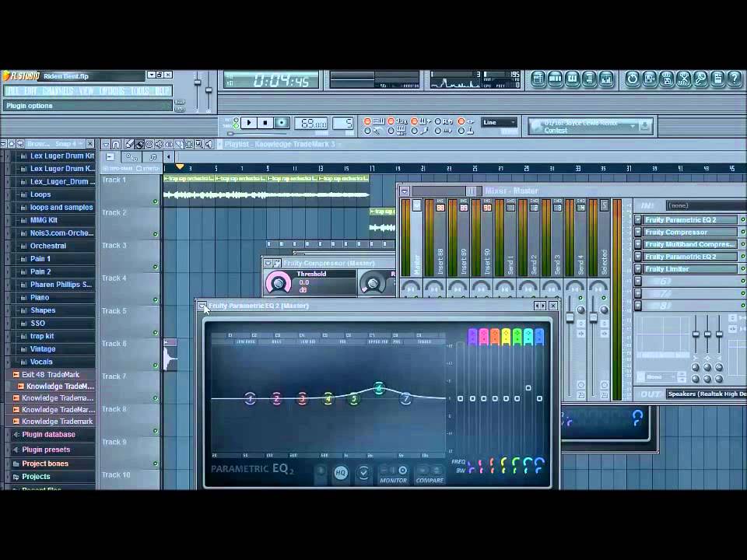This screenshot has width=747, height=560.
Task: Open the news panel dropdown arrow
Action: coord(633,127)
